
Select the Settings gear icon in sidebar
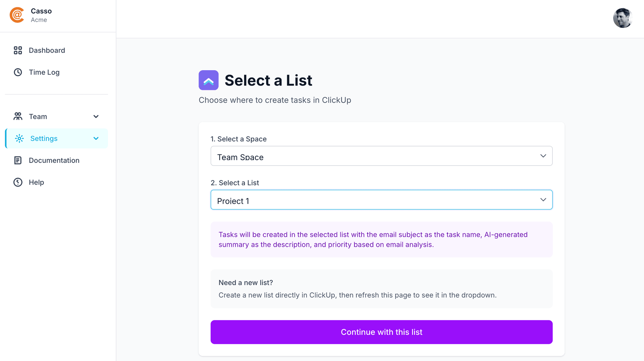(19, 138)
